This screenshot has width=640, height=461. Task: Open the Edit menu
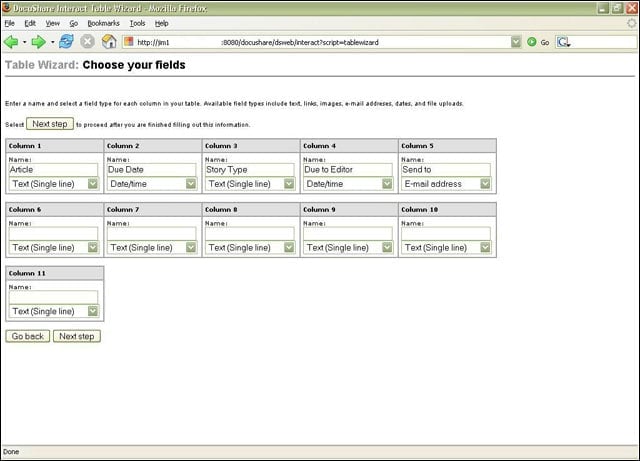pyautogui.click(x=30, y=23)
